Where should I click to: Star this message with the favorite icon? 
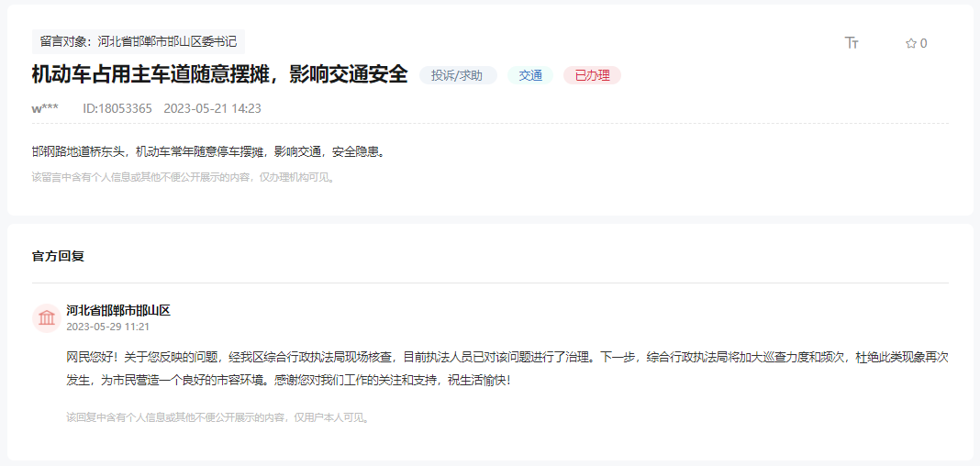coord(910,43)
